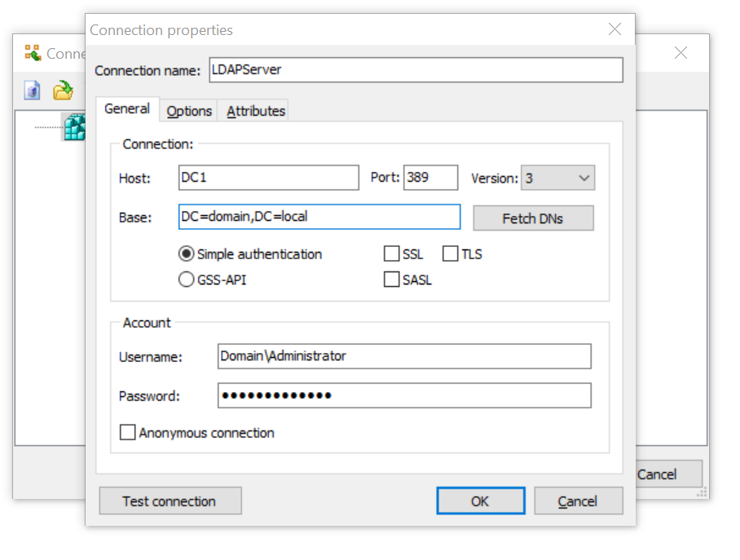Click the new connection document icon
Screen dimensions: 740x560
(x=32, y=90)
